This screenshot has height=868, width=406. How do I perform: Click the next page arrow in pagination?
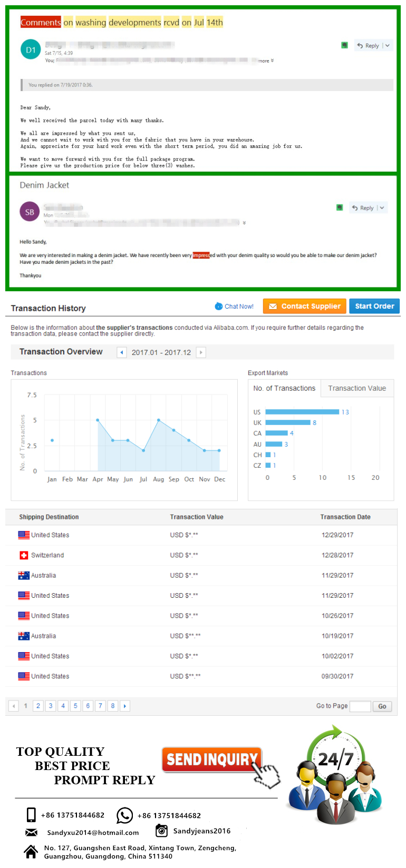pos(125,706)
